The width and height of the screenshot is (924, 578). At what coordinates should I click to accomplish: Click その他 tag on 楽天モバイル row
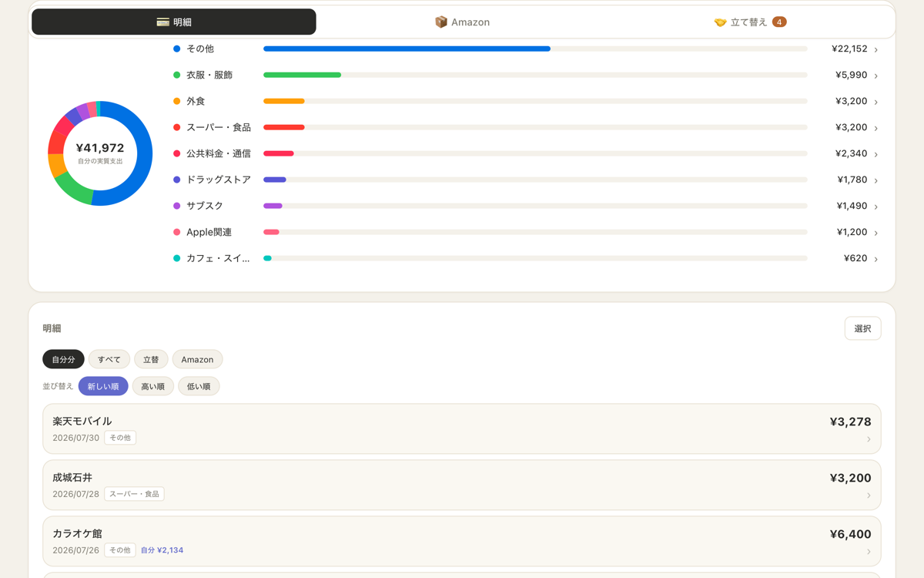120,438
